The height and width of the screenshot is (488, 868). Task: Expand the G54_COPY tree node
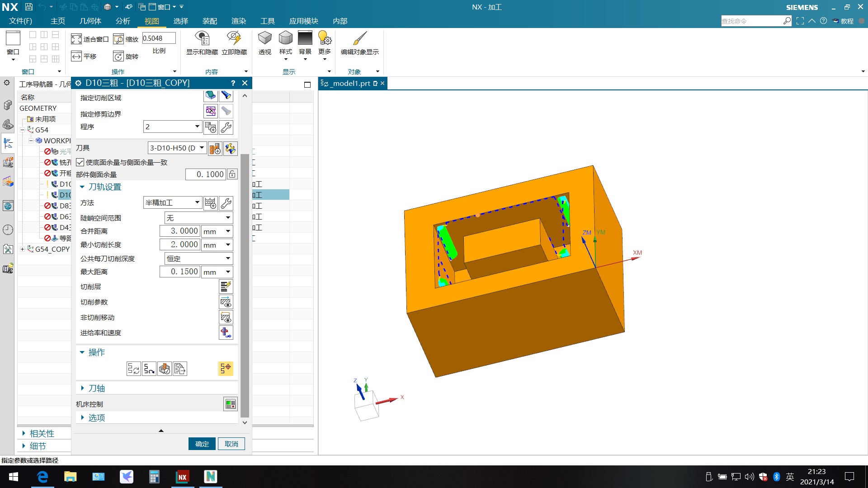[x=22, y=249]
